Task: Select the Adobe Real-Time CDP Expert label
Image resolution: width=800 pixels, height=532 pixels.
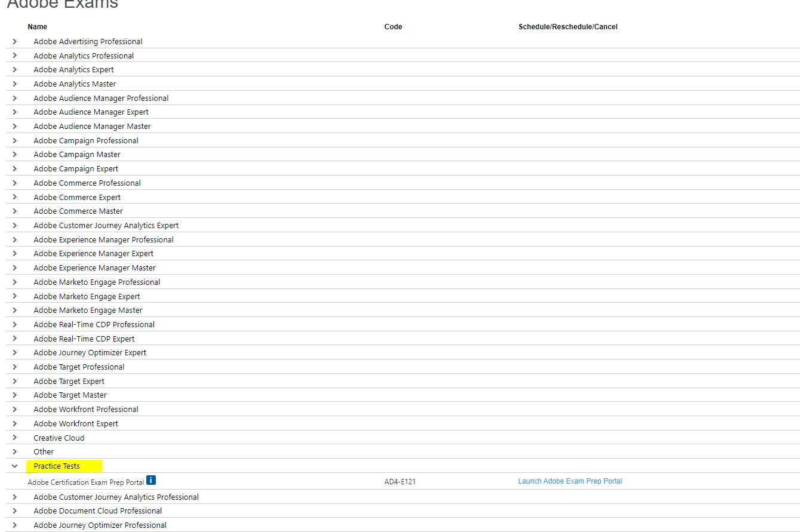Action: [x=84, y=339]
